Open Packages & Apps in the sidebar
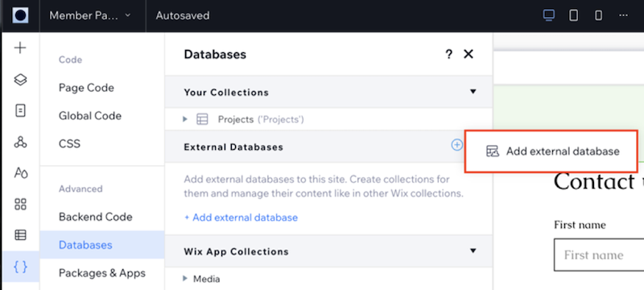The height and width of the screenshot is (290, 644). [102, 273]
